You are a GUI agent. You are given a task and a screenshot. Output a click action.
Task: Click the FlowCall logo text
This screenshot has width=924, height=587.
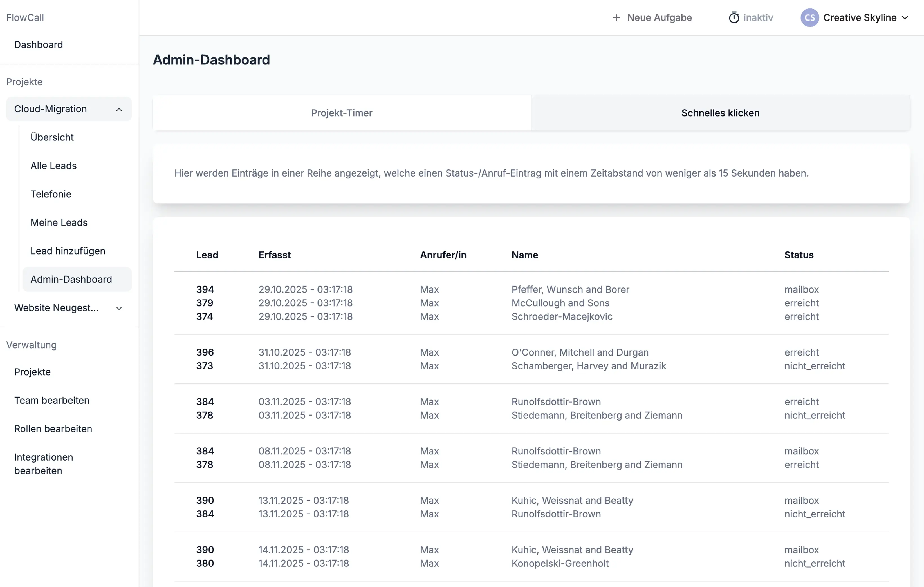pos(25,18)
